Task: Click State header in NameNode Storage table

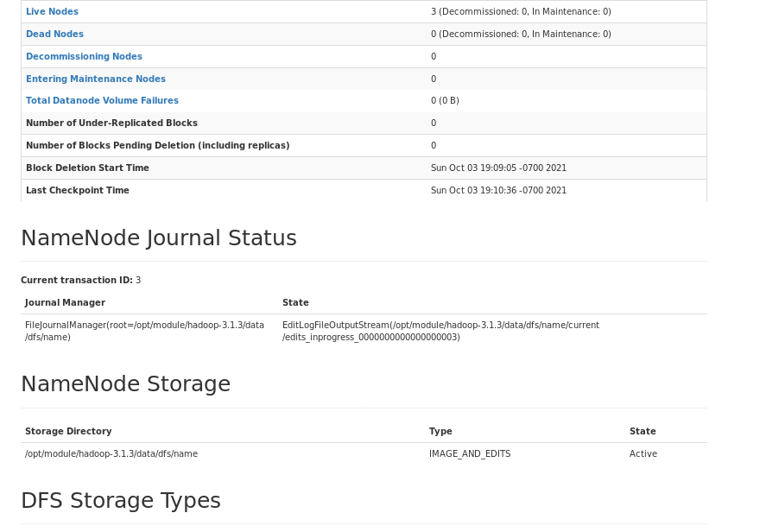Action: (x=643, y=431)
